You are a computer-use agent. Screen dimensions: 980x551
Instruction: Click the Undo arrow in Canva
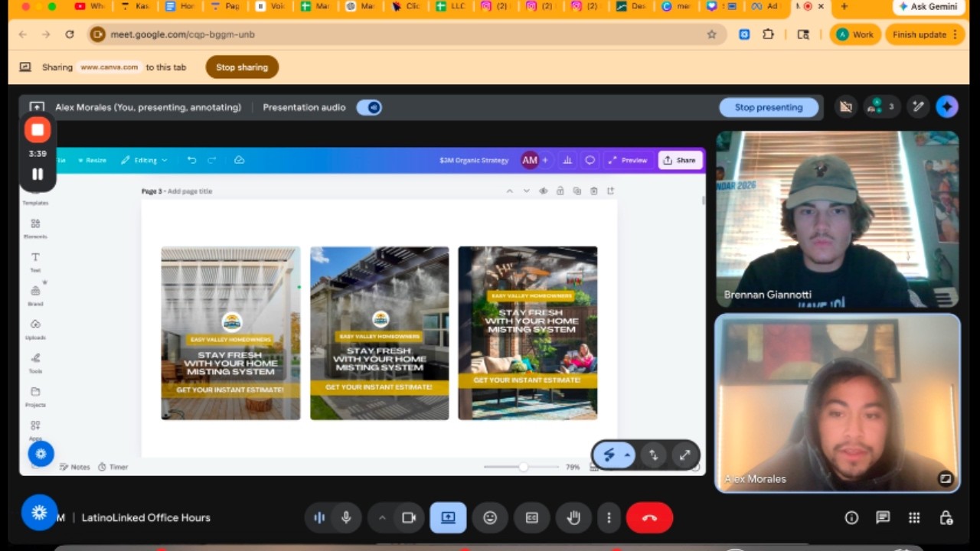(191, 160)
